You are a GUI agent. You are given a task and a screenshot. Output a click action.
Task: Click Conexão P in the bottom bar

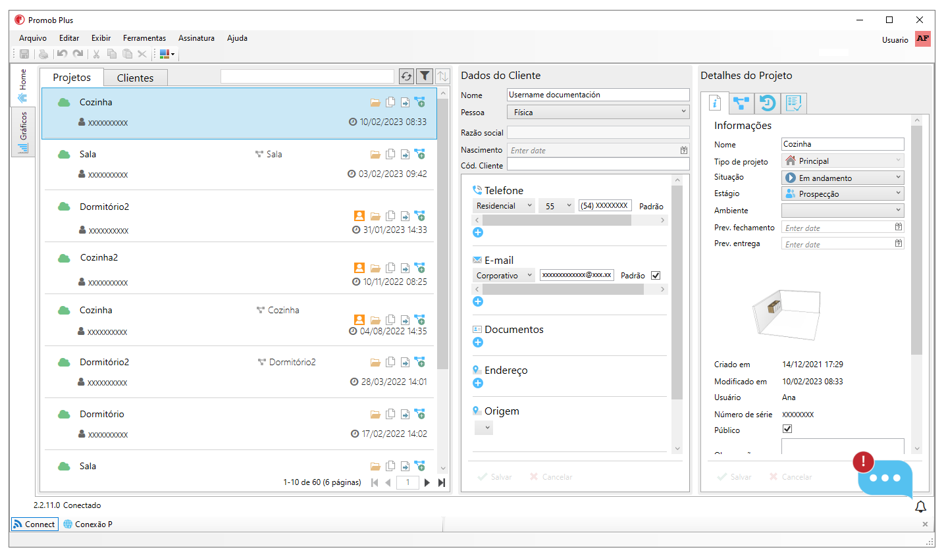tap(88, 524)
